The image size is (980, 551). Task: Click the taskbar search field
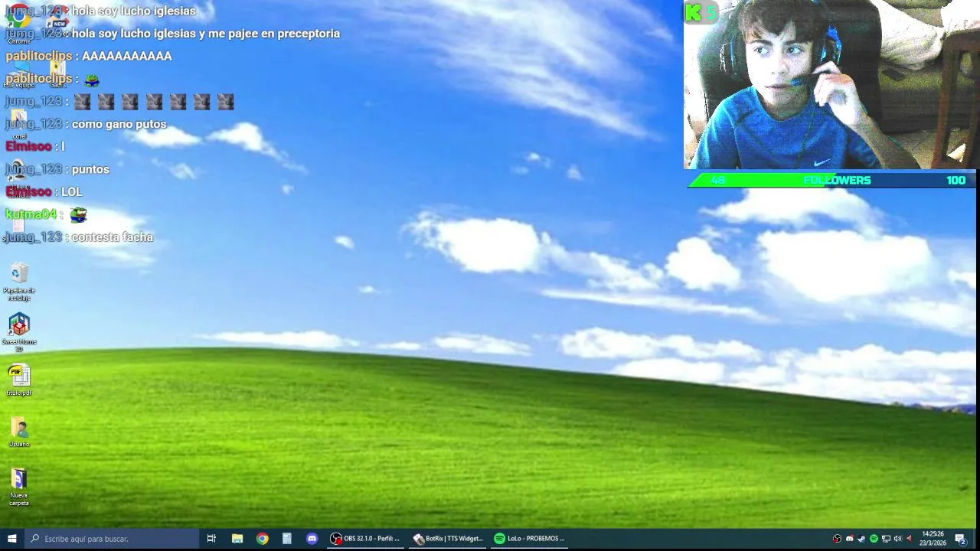tap(111, 539)
